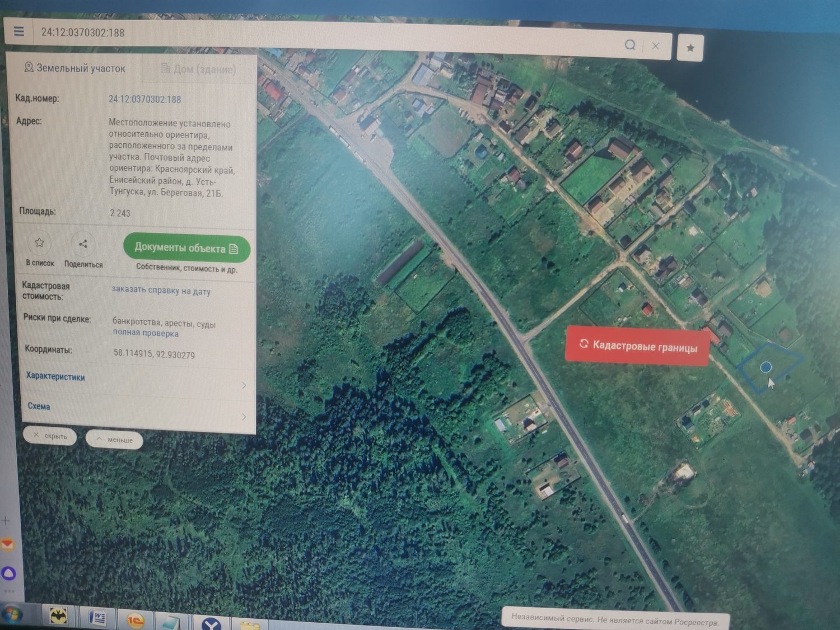Click the mail icon in the left sidebar
840x630 pixels.
pyautogui.click(x=7, y=544)
